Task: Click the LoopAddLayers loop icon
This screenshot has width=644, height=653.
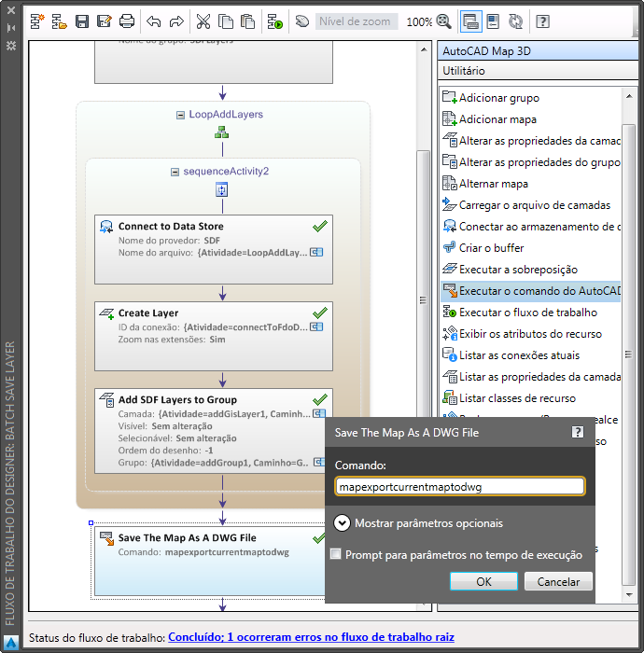Action: (x=221, y=133)
